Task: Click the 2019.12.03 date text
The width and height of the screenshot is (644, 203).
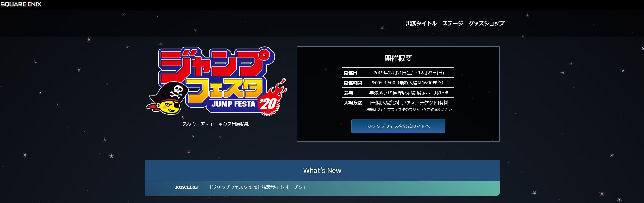Action: [x=186, y=187]
